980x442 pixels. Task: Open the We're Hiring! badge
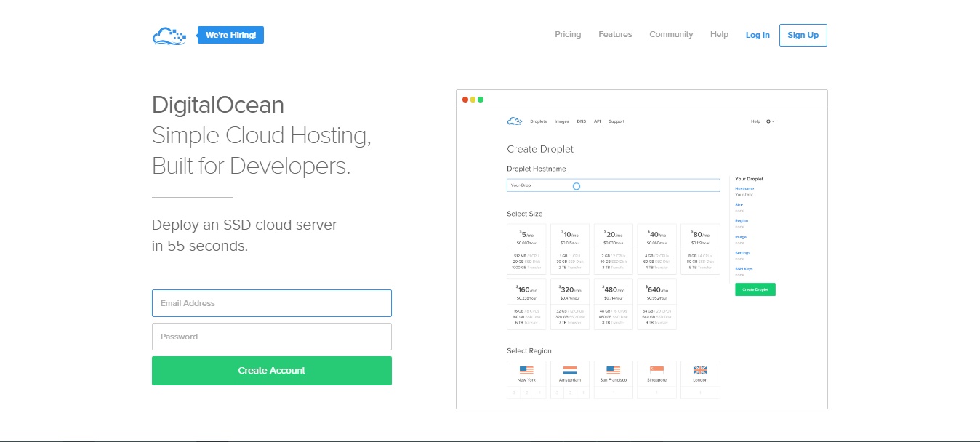click(x=230, y=35)
